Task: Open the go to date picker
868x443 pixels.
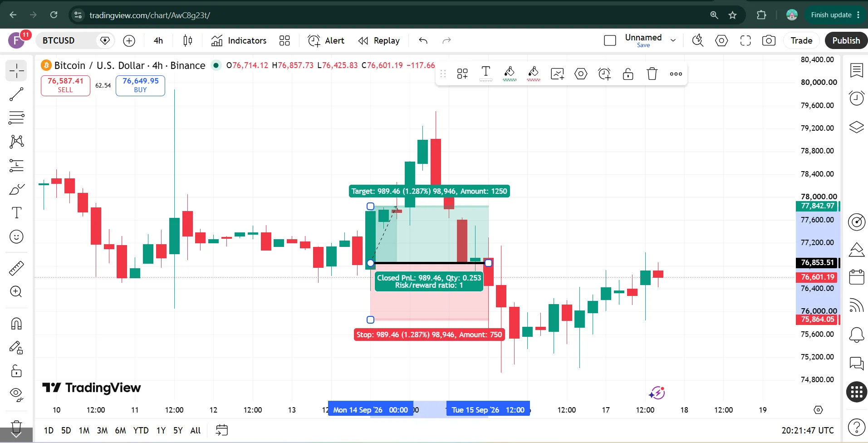Action: tap(222, 430)
